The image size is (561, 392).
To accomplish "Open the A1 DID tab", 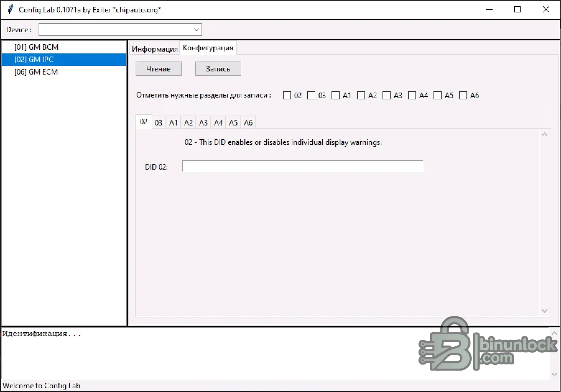I will [174, 123].
